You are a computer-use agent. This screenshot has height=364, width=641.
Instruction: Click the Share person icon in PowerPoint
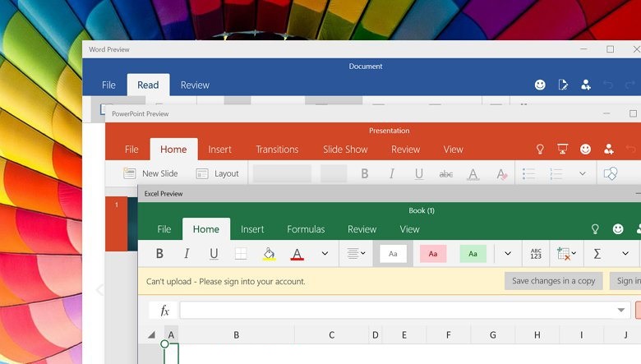click(609, 149)
